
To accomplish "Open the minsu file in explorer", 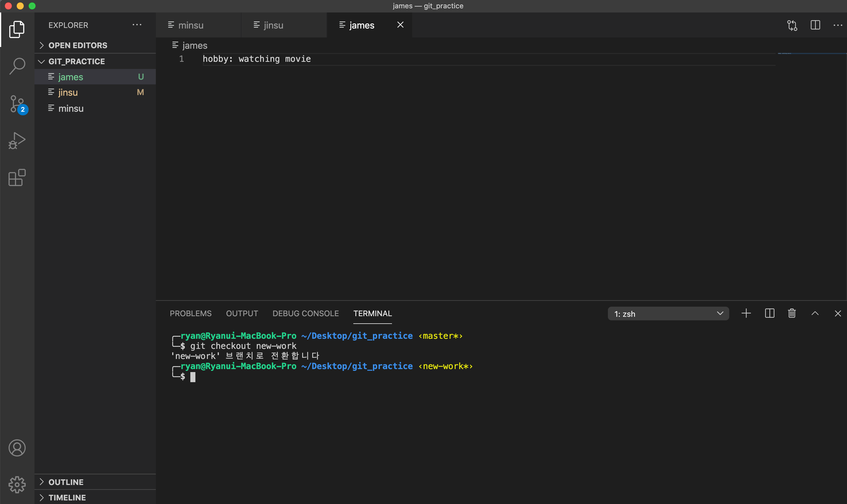I will pyautogui.click(x=71, y=108).
